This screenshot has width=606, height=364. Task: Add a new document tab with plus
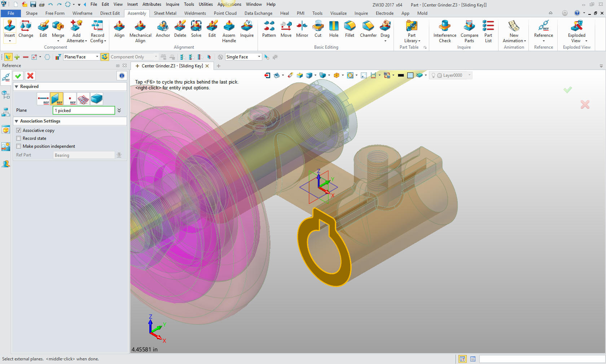point(219,66)
